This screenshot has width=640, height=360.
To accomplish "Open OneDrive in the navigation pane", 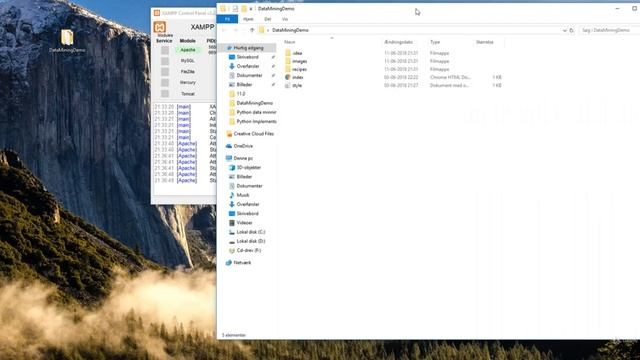I will [243, 146].
